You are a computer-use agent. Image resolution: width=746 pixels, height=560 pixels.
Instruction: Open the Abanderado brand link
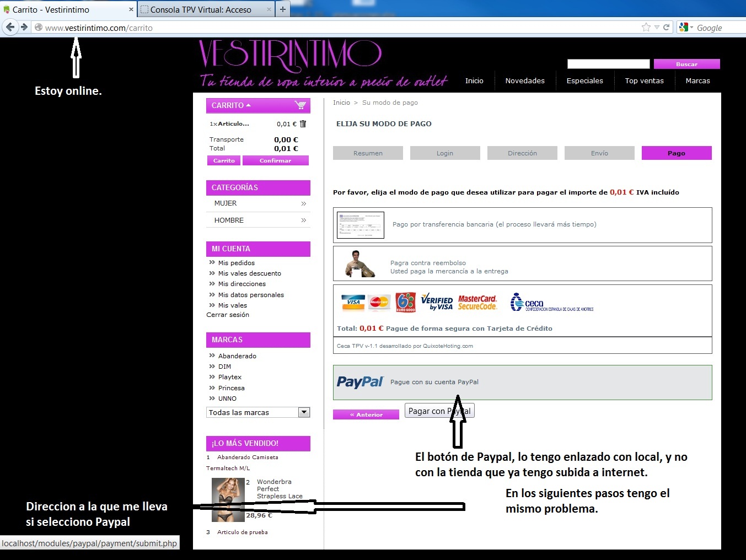click(x=237, y=356)
